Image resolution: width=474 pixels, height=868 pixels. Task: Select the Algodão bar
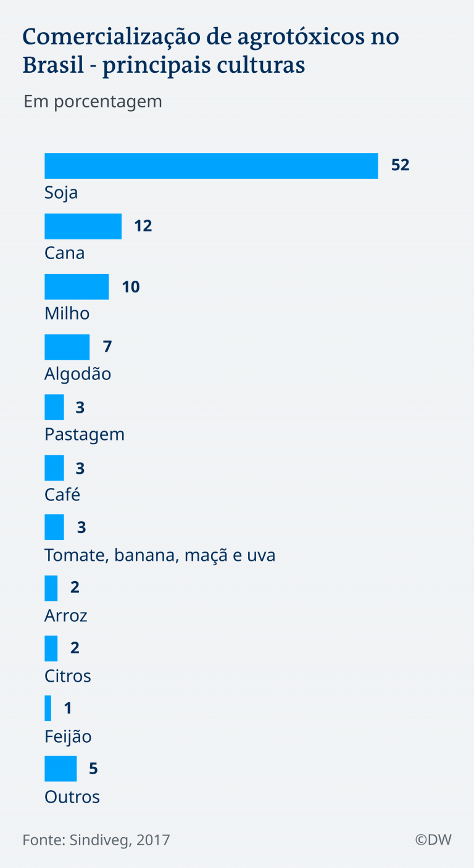pos(67,347)
